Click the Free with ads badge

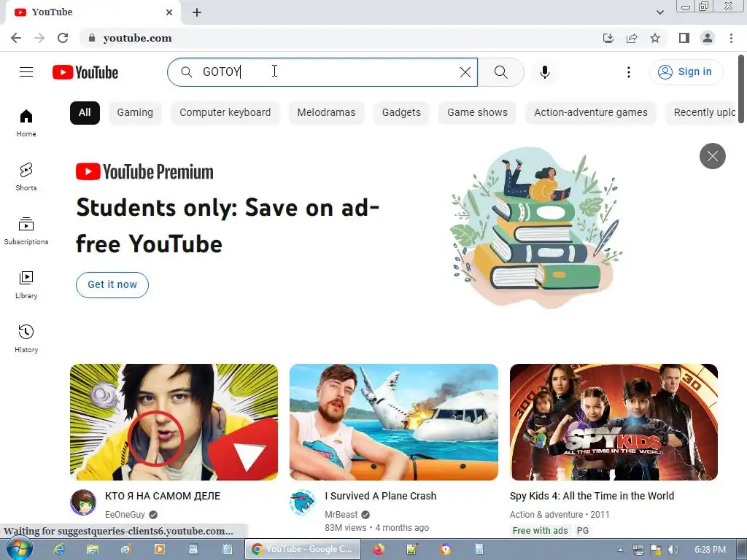tap(541, 531)
